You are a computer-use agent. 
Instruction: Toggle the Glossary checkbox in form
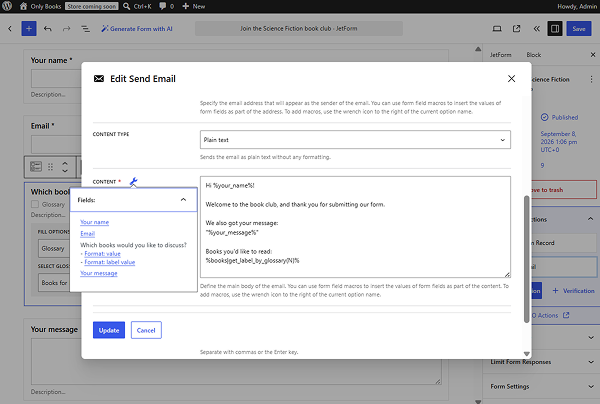pos(35,204)
